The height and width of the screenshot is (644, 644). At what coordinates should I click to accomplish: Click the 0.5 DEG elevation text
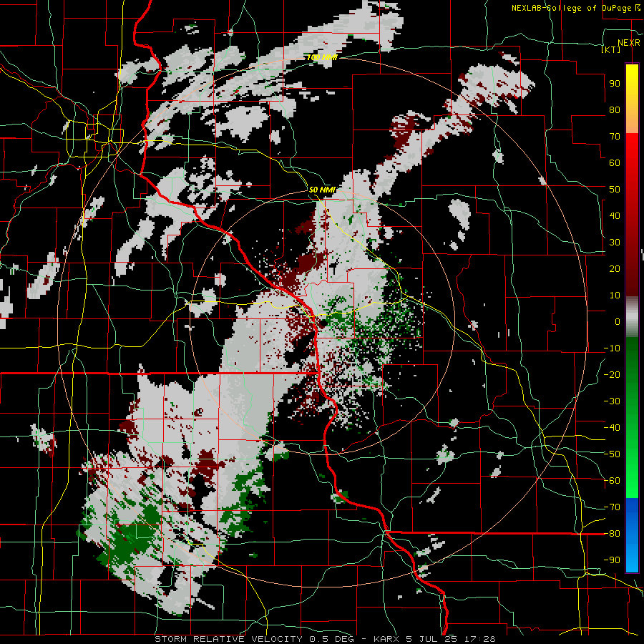336,639
